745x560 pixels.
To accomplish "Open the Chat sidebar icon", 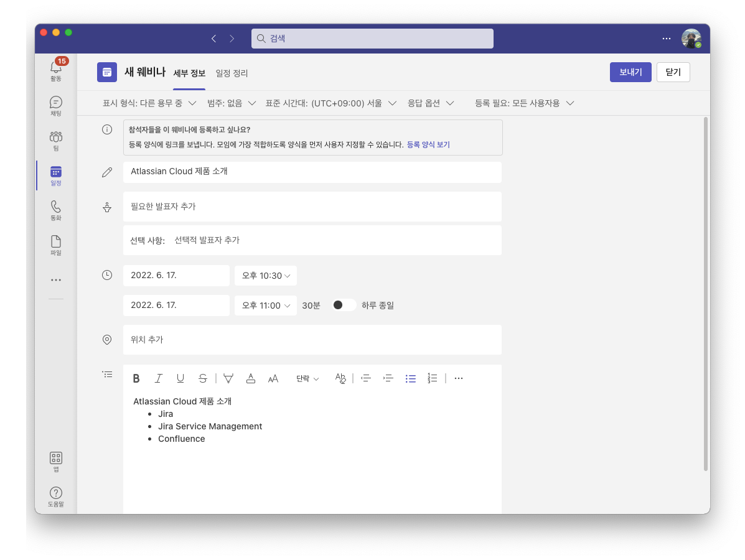I will (56, 106).
